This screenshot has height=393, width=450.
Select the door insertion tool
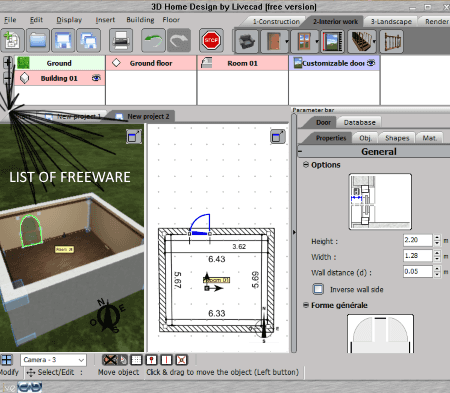pos(273,41)
